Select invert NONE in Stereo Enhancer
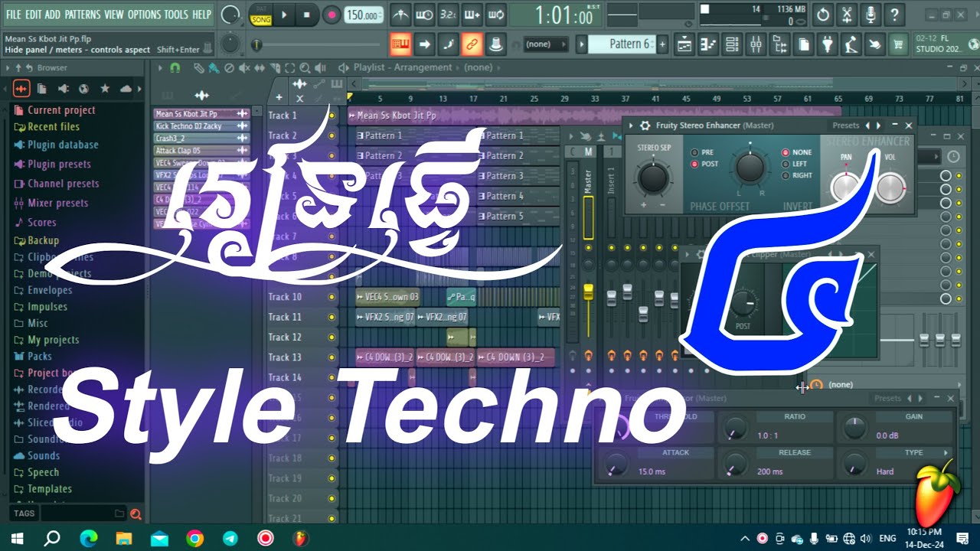 pos(796,152)
